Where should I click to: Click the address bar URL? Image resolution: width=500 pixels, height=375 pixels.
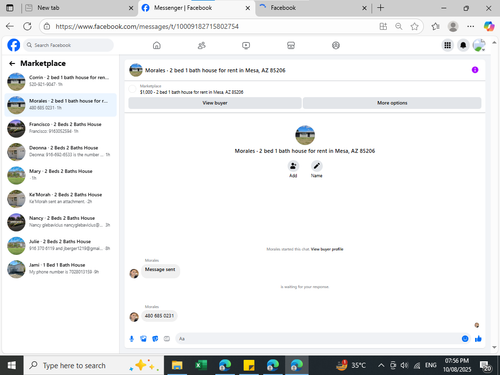pos(147,26)
